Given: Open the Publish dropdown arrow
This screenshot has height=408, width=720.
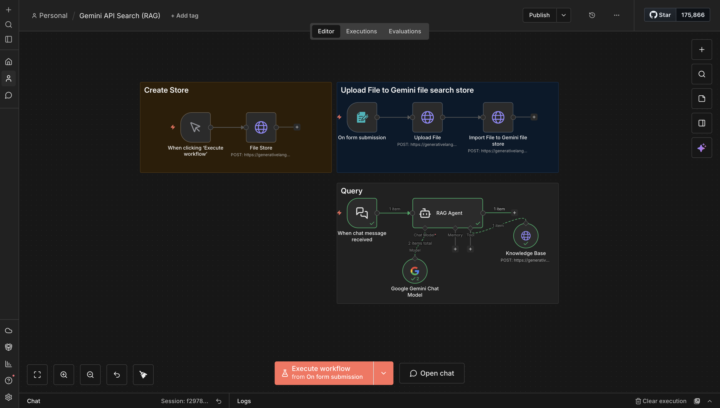Looking at the screenshot, I should pos(564,15).
